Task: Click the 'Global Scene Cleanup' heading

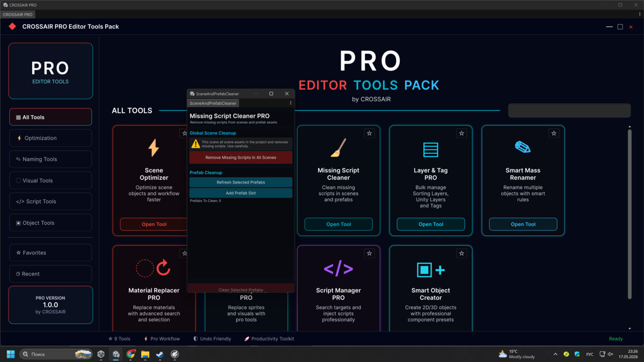Action: (213, 133)
